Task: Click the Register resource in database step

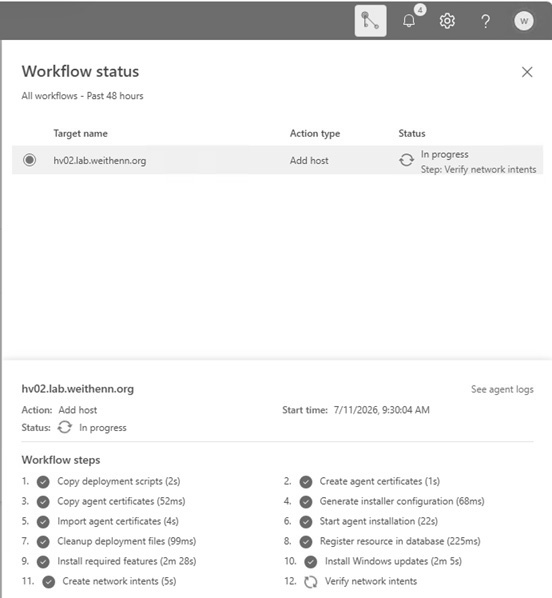Action: click(x=400, y=541)
